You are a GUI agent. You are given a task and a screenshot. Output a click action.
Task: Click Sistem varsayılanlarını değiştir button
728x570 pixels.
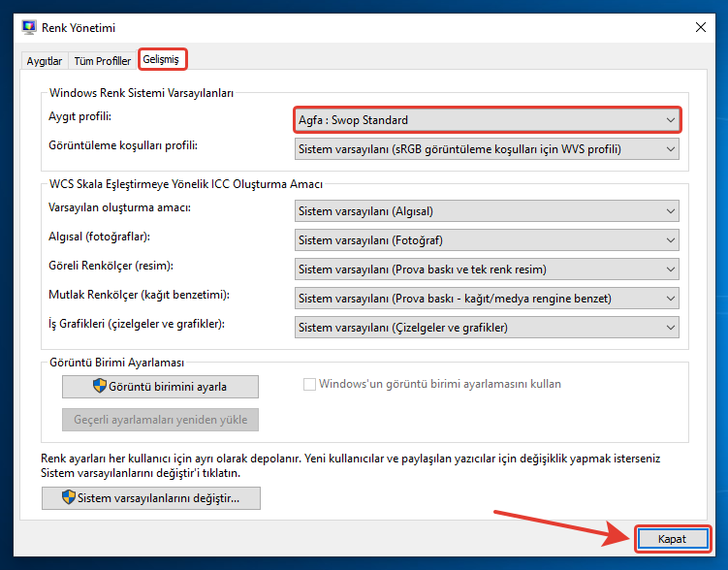coord(151,498)
